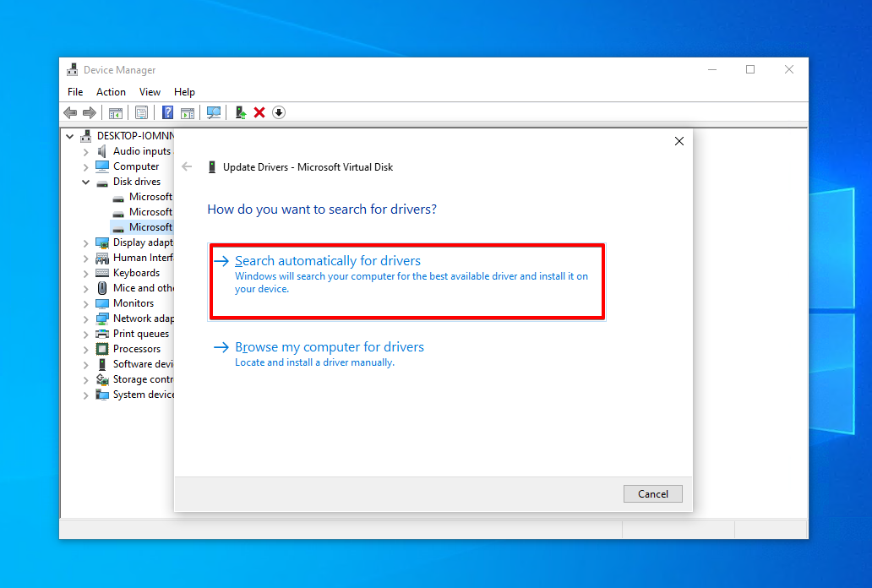The image size is (872, 588).
Task: Open the Action menu
Action: [x=111, y=92]
